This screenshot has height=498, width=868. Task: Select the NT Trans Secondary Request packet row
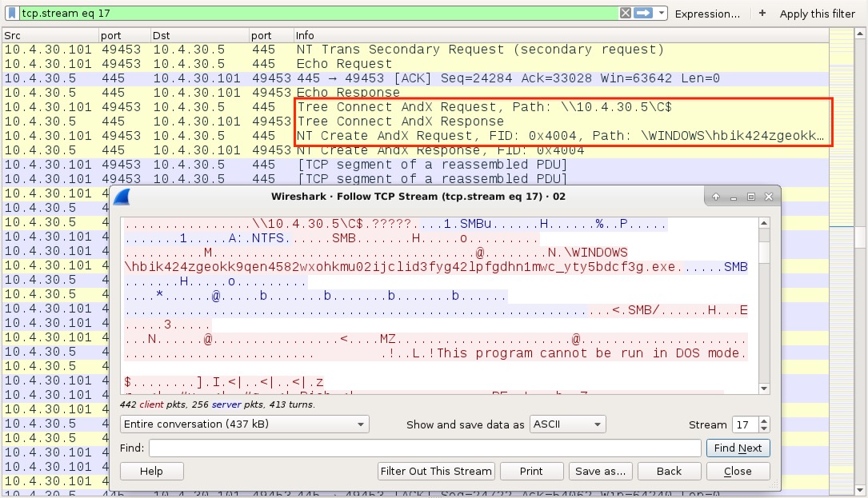click(415, 50)
